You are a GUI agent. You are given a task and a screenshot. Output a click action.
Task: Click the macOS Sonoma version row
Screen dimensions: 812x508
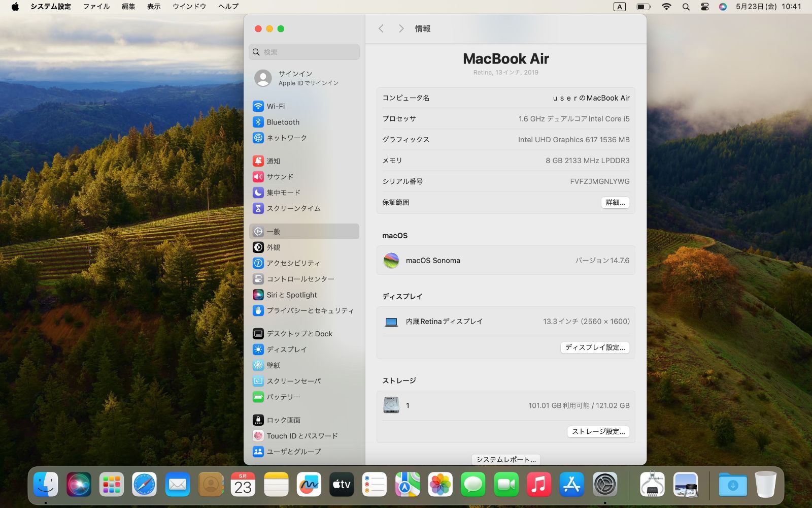[x=506, y=260]
